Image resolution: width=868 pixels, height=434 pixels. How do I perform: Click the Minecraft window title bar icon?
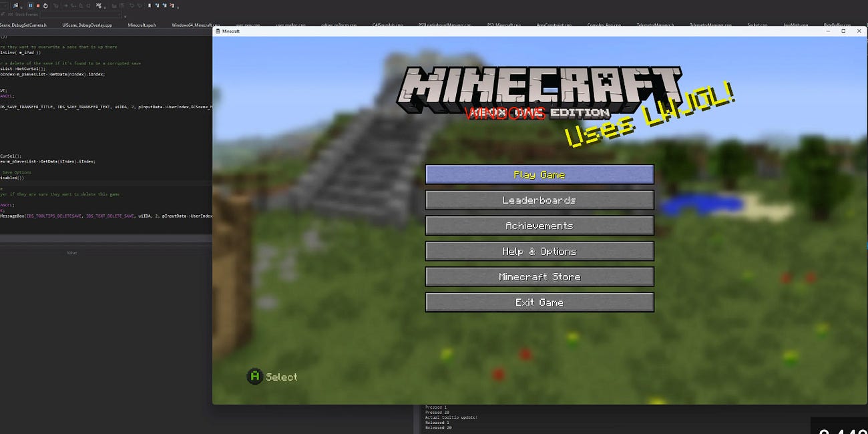coord(218,31)
